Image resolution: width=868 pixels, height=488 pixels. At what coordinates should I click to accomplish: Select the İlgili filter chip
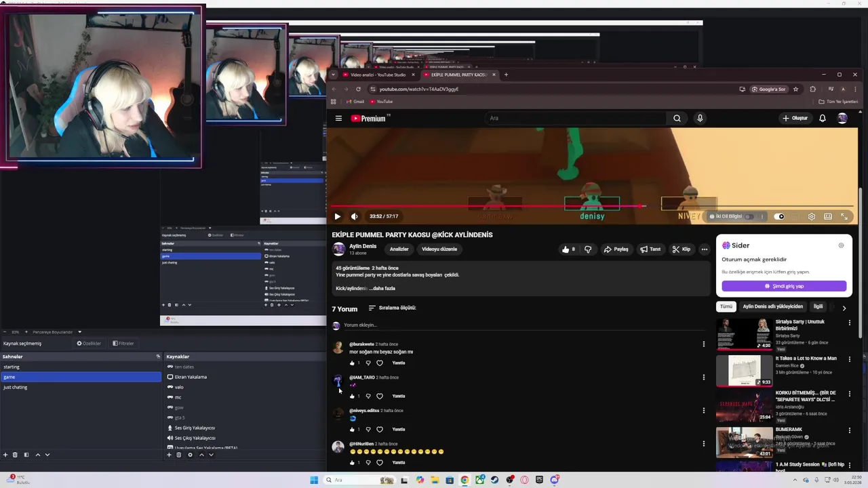pos(818,306)
